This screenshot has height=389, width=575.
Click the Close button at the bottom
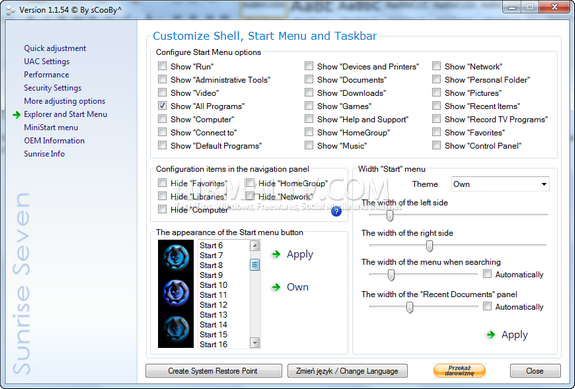click(x=535, y=371)
